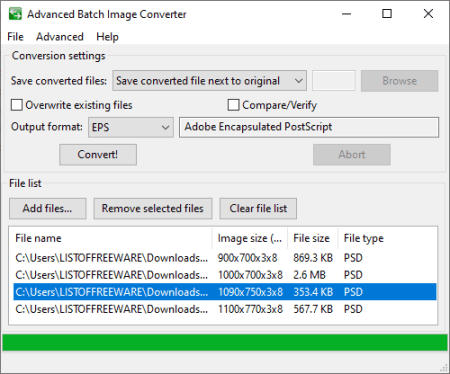Enable Overwrite existing files checkbox
Viewport: 450px width, 374px height.
[17, 105]
